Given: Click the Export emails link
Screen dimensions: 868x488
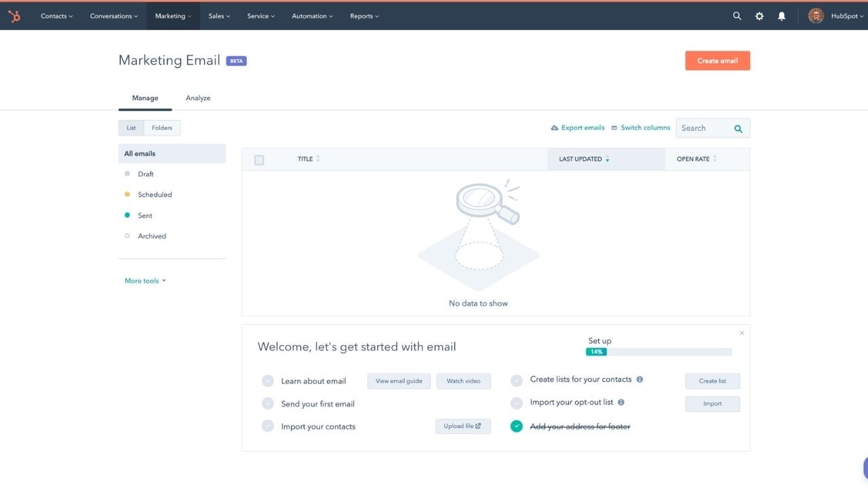Looking at the screenshot, I should tap(578, 128).
